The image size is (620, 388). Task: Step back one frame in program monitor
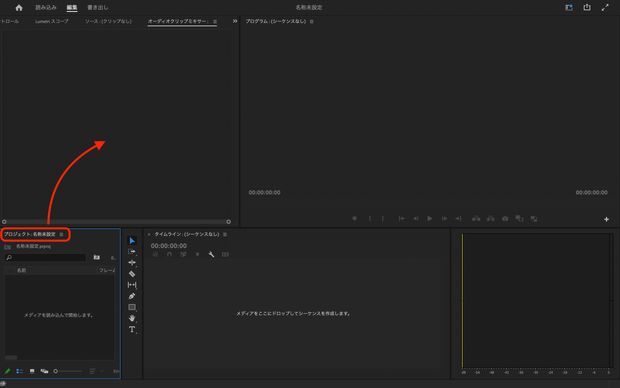(416, 219)
